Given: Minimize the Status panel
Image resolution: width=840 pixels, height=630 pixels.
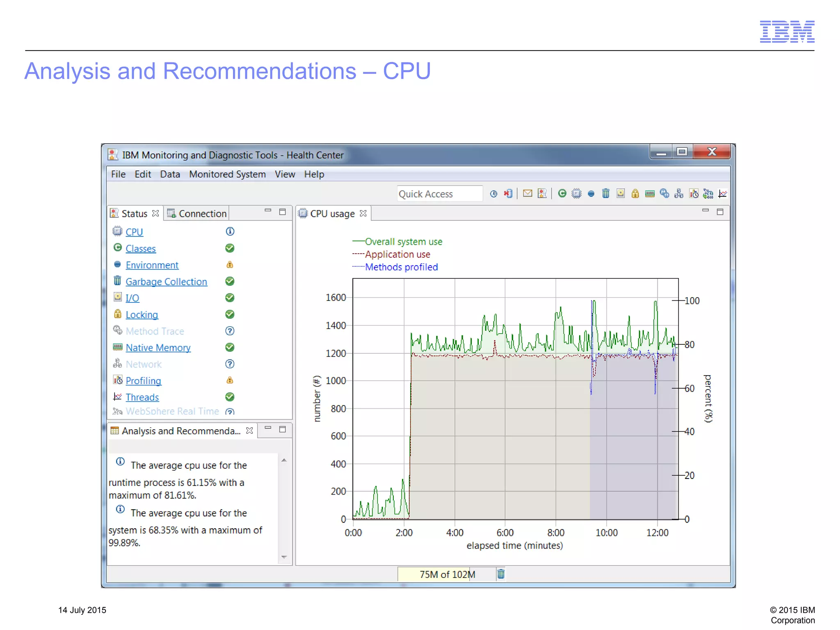Looking at the screenshot, I should [268, 211].
